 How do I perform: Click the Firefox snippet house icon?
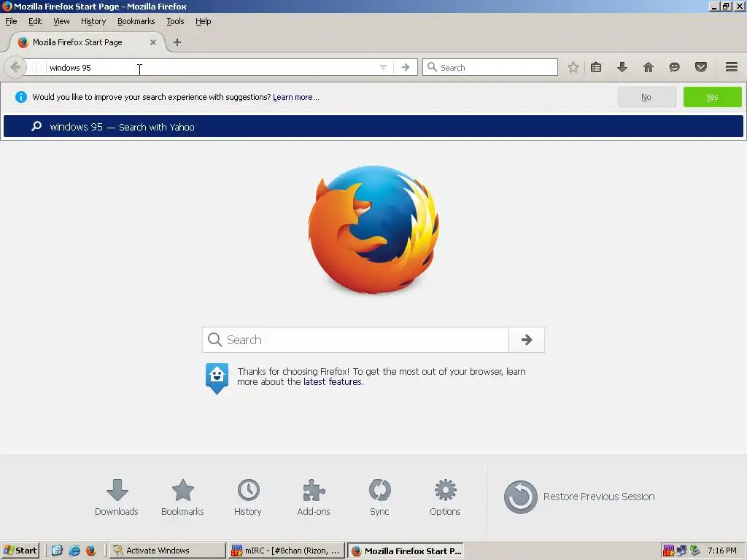(x=217, y=378)
